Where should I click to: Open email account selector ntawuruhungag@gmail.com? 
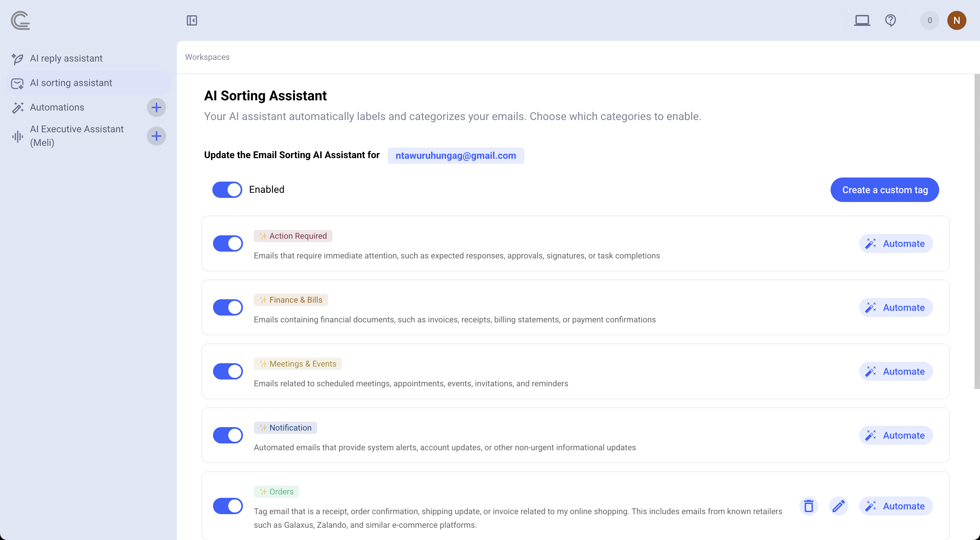pyautogui.click(x=455, y=156)
